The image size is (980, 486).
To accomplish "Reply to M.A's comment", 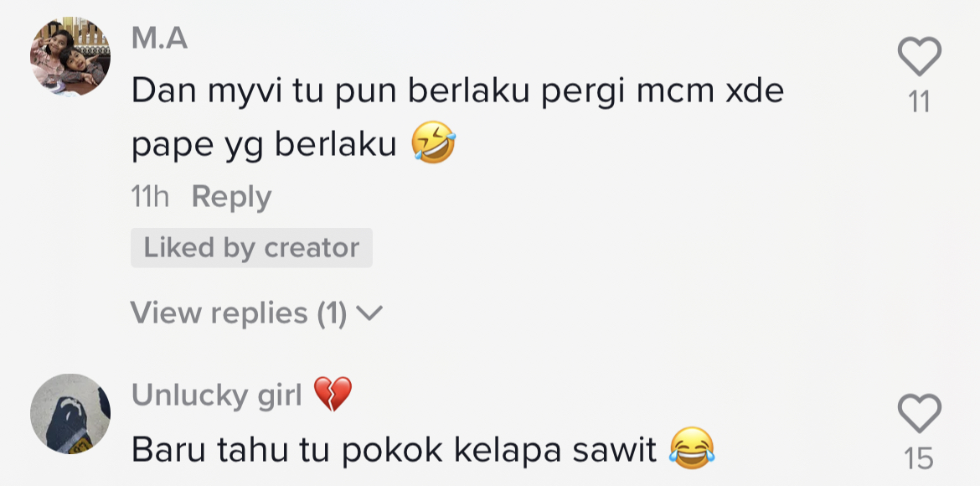I will 231,197.
